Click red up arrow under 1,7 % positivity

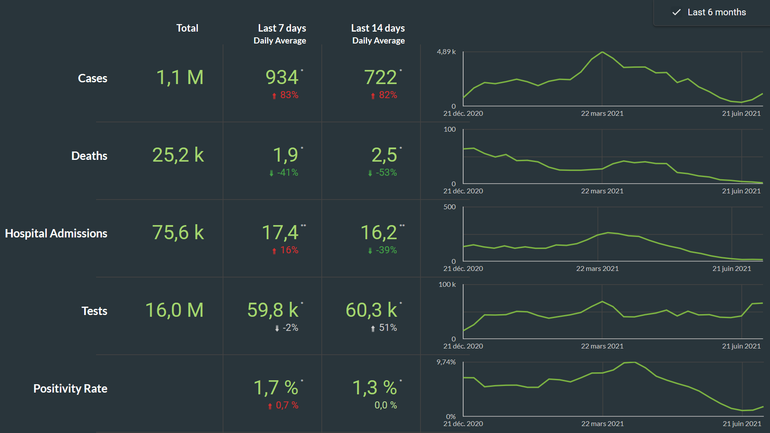(271, 405)
